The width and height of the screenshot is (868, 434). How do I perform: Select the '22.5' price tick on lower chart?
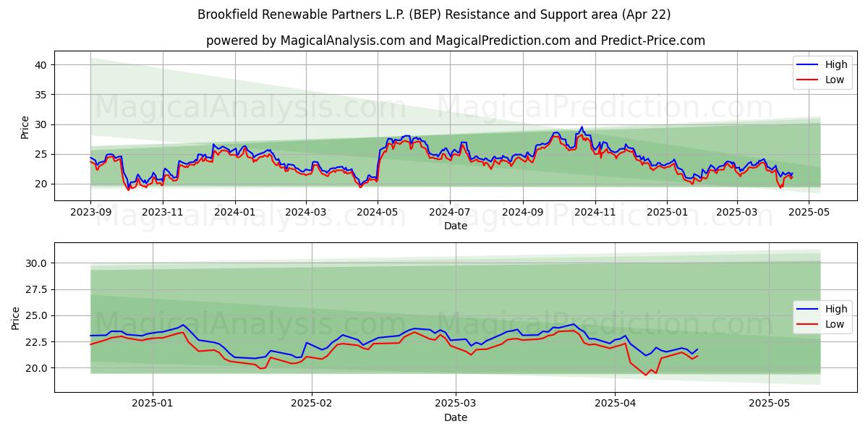pyautogui.click(x=38, y=341)
